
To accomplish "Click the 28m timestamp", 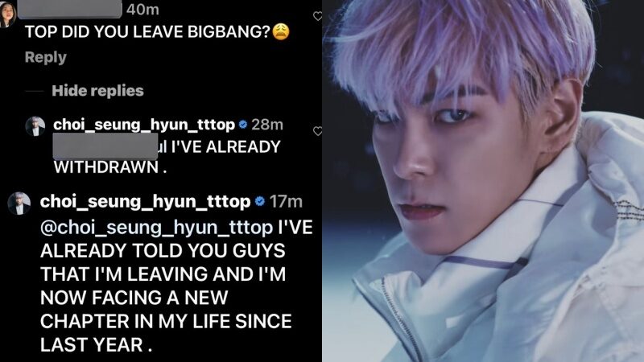I will click(267, 125).
